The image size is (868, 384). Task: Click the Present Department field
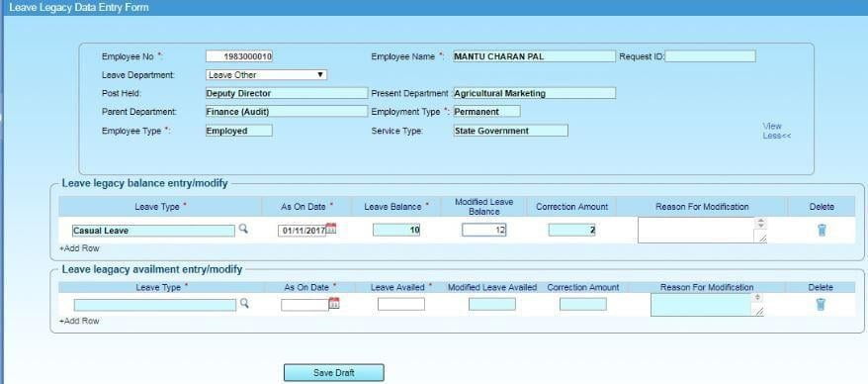pos(534,93)
